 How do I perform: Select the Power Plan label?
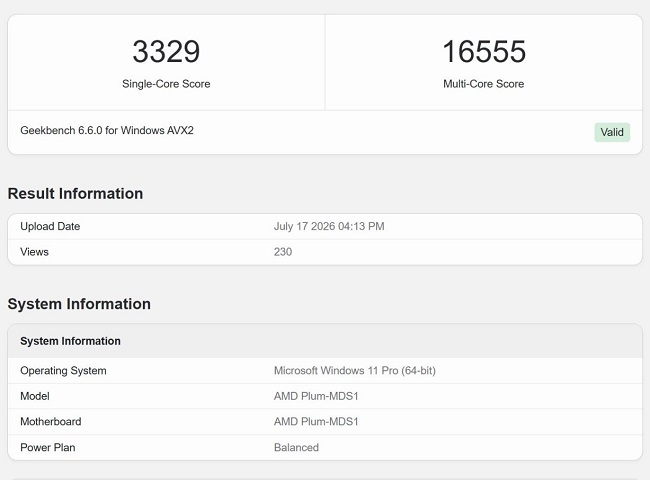48,448
